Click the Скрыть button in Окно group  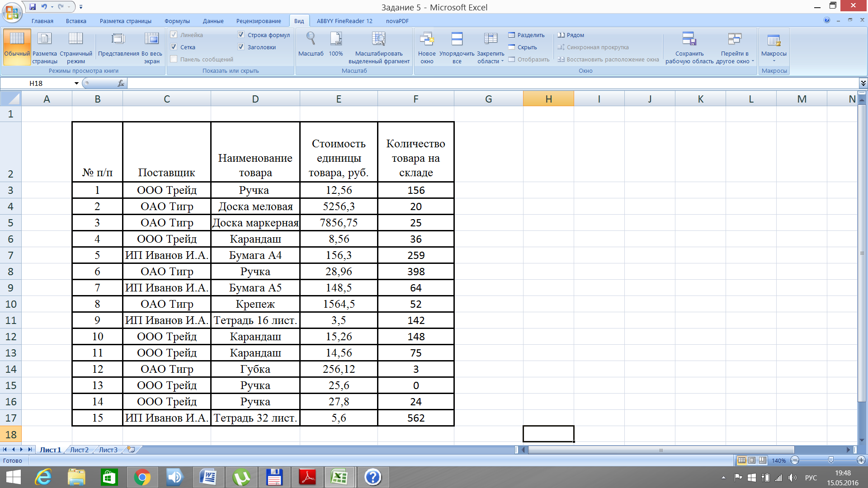(x=524, y=47)
